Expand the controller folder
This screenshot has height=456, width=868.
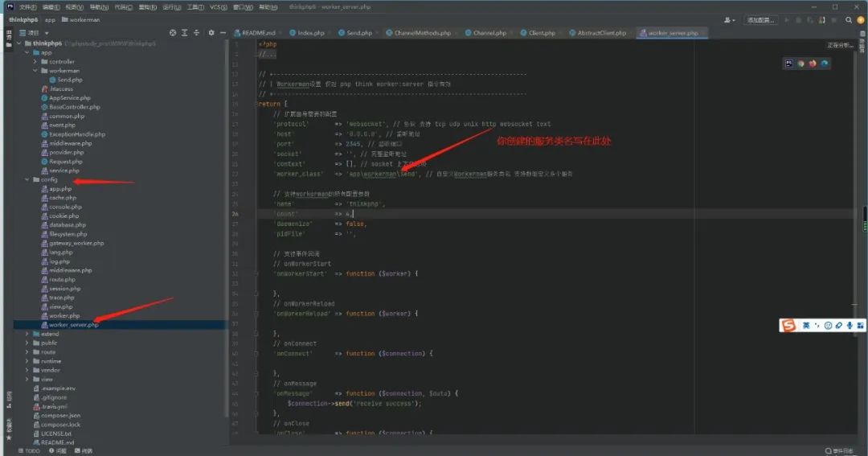point(35,61)
